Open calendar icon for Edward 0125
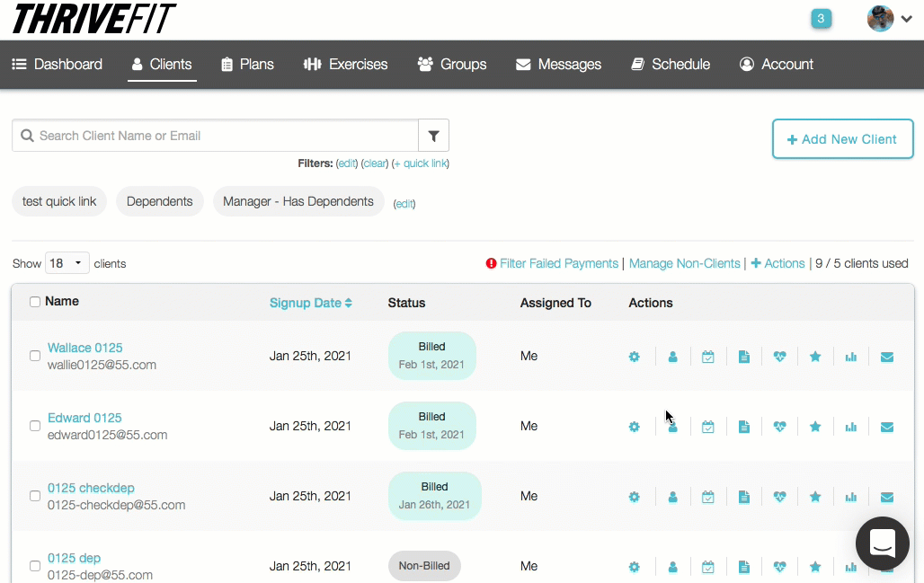The image size is (924, 583). click(x=708, y=427)
